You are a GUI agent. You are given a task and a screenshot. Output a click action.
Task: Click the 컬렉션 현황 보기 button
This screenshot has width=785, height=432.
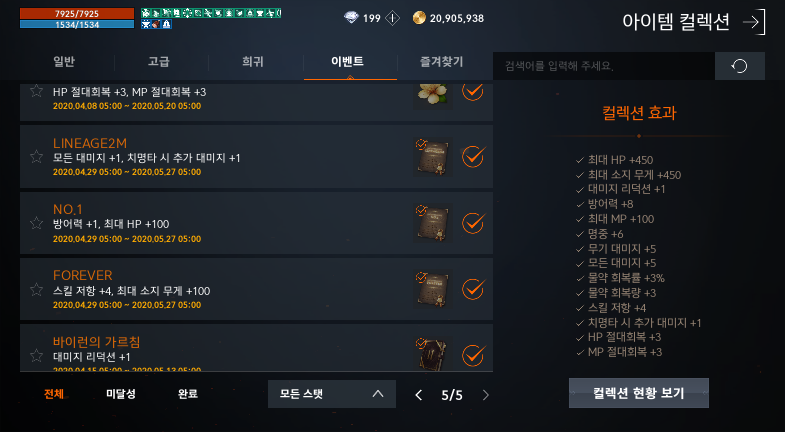pos(639,393)
